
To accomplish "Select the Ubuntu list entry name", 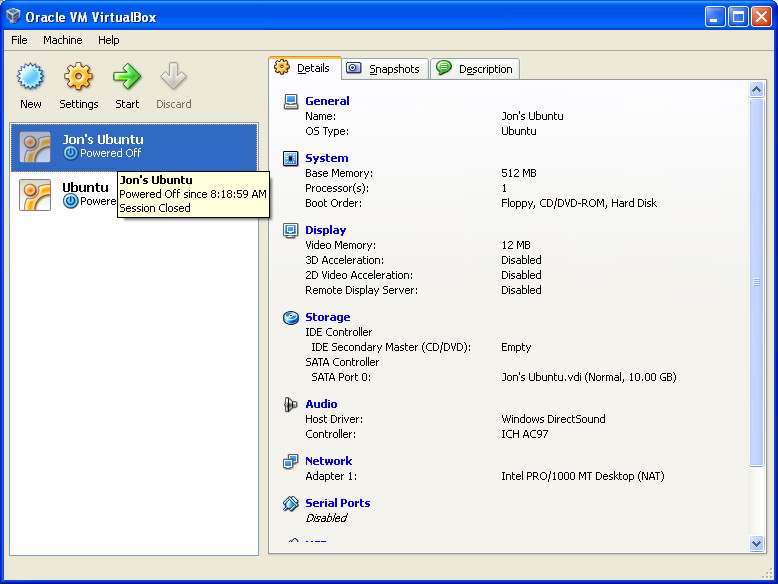I will (x=85, y=188).
